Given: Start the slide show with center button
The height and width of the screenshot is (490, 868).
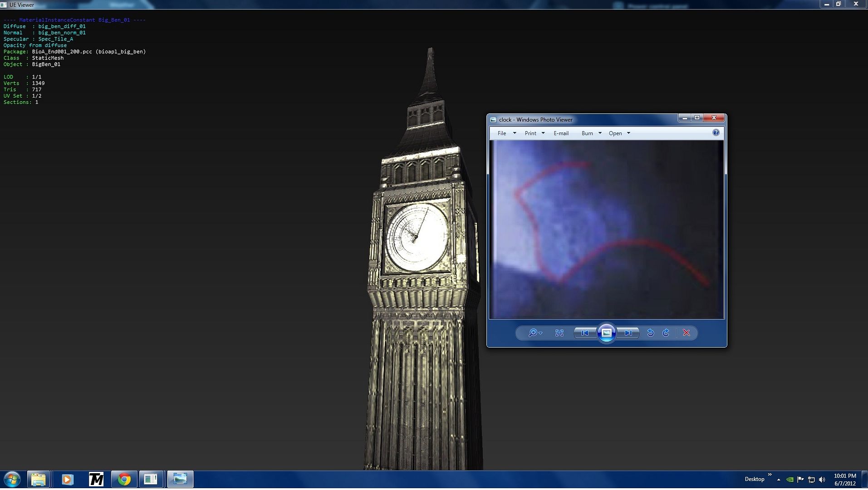Looking at the screenshot, I should click(607, 333).
